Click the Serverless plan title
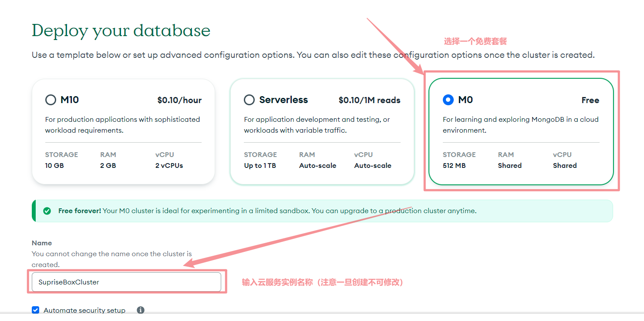The image size is (644, 321). 283,100
